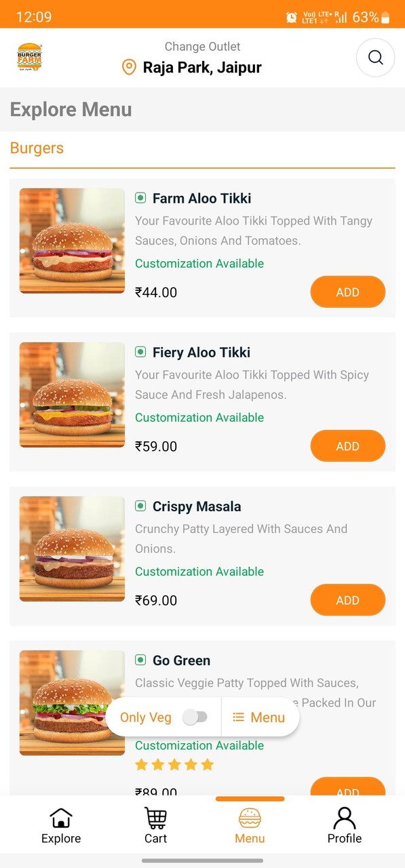Tap the Crispy Masala burger photo

71,549
